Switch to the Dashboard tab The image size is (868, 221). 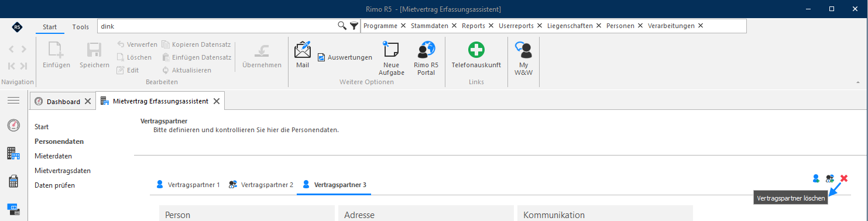pos(63,101)
